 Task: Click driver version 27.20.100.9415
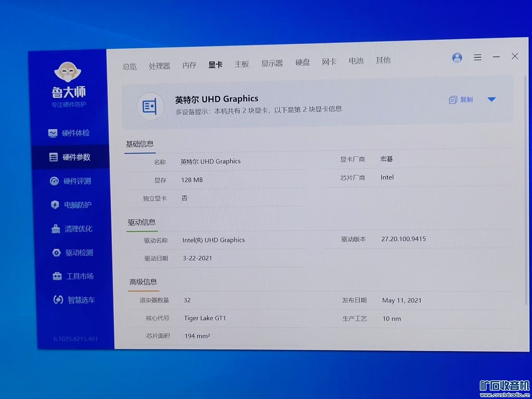point(404,239)
